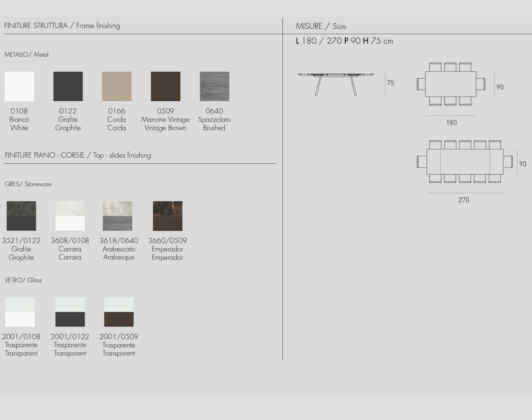Choose the 0122 Grafite Graphite metal swatch

click(68, 86)
